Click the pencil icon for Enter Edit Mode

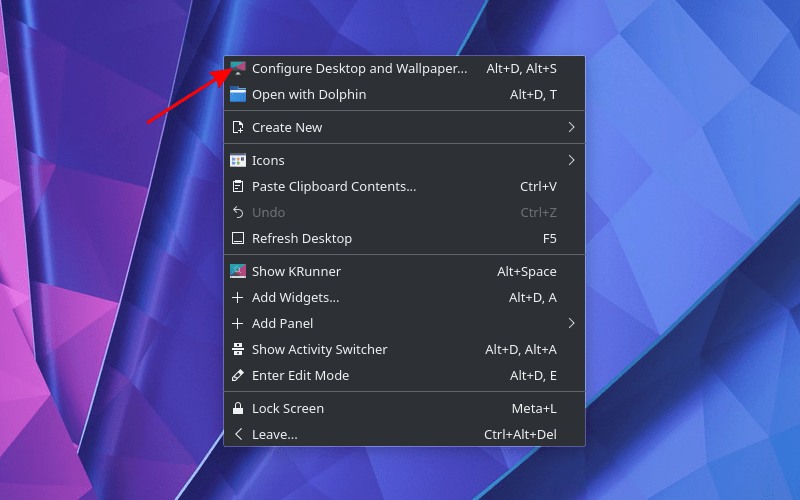(238, 375)
